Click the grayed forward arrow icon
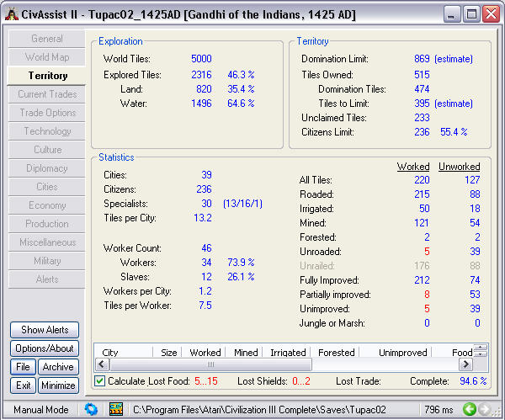 (484, 409)
